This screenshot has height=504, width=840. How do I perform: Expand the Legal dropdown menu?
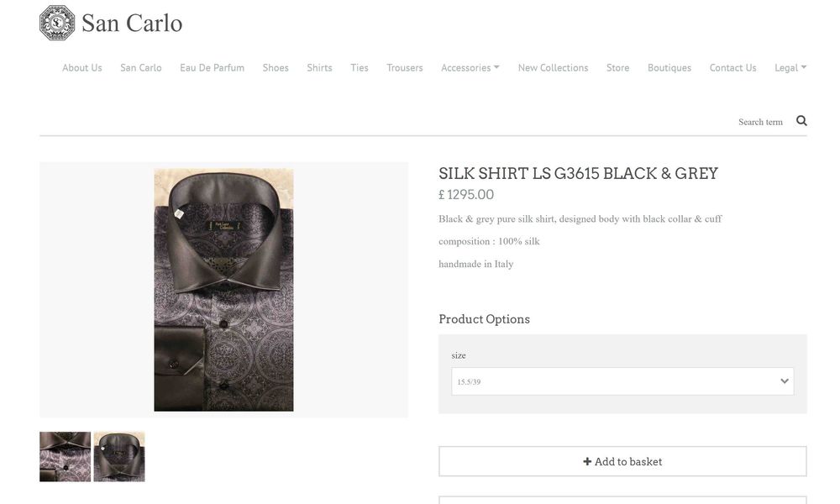click(790, 68)
